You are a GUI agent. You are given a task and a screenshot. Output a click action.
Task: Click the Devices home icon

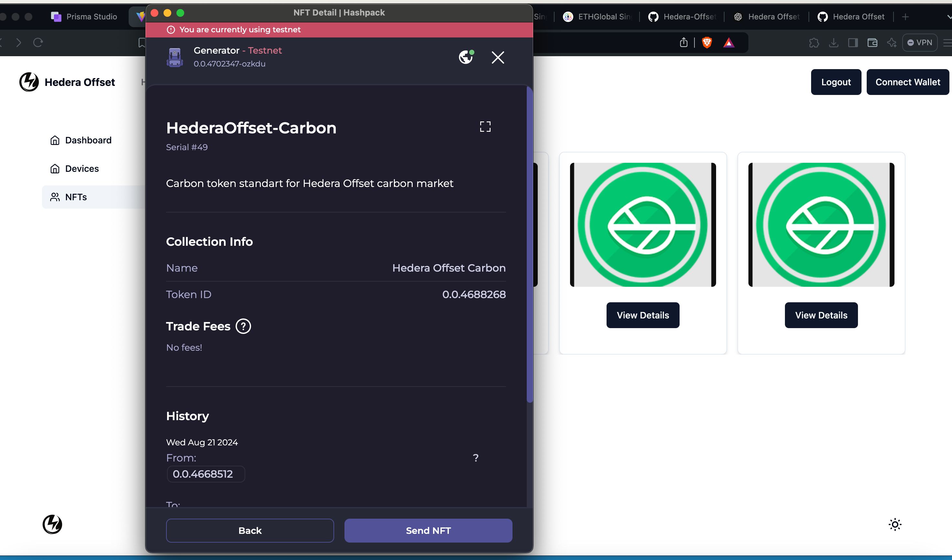coord(55,169)
